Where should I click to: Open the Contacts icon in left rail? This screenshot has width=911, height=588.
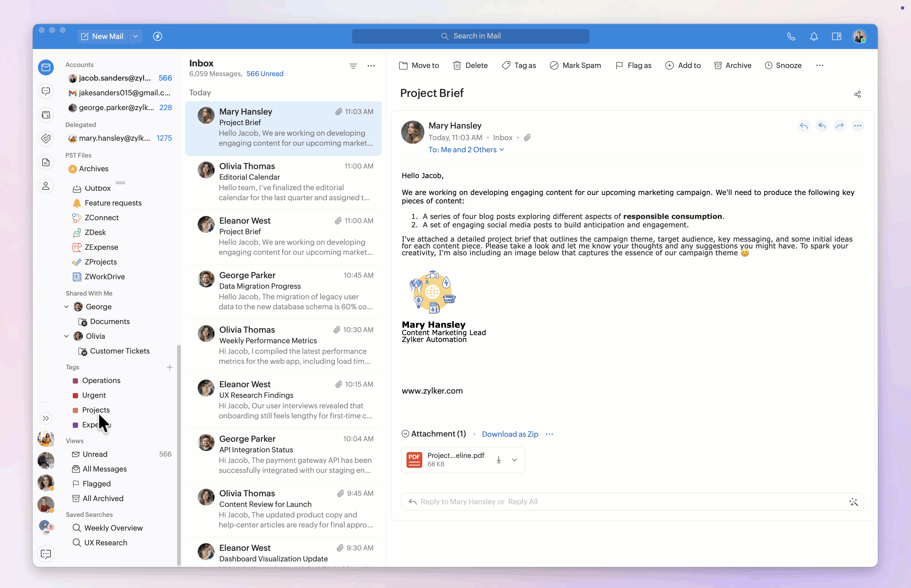(x=46, y=186)
